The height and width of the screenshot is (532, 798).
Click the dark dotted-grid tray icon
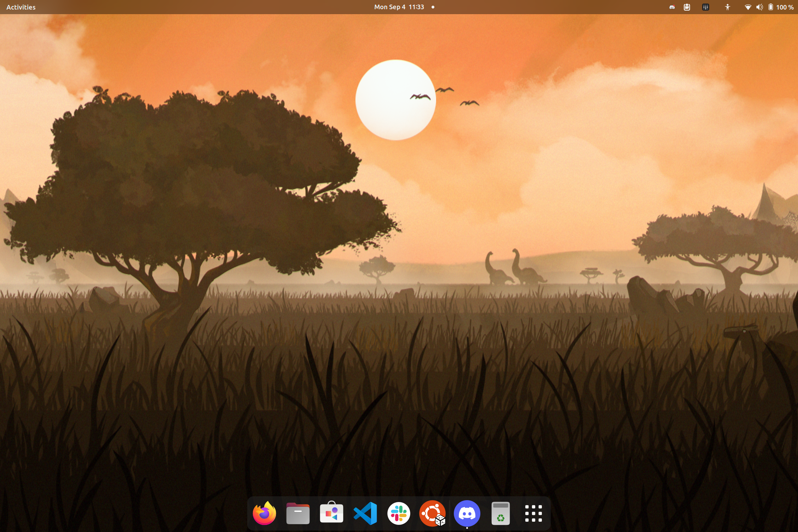click(x=706, y=7)
